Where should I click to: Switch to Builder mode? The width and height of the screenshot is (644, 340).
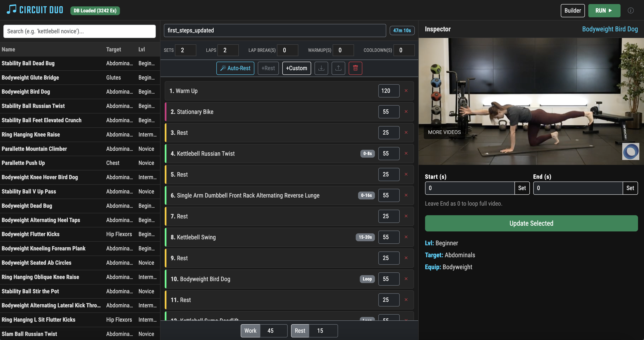point(573,10)
